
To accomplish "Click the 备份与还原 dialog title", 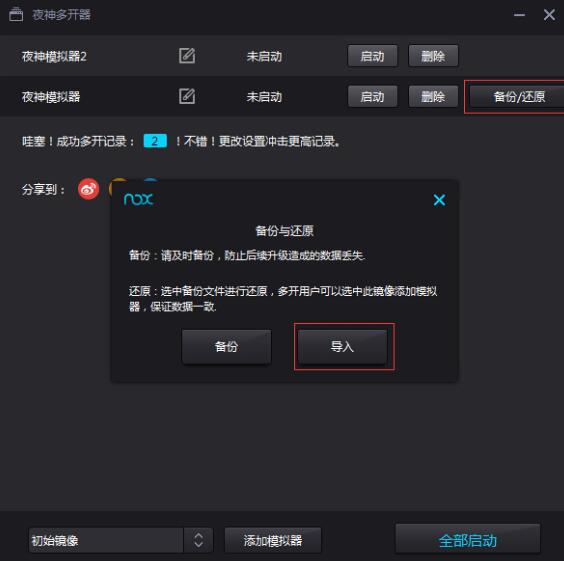I will click(x=284, y=231).
